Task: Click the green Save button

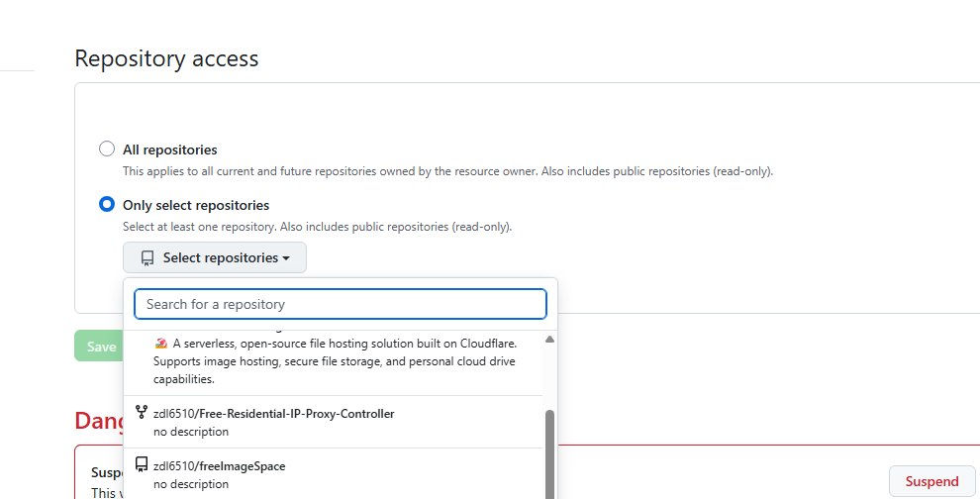Action: pos(99,347)
